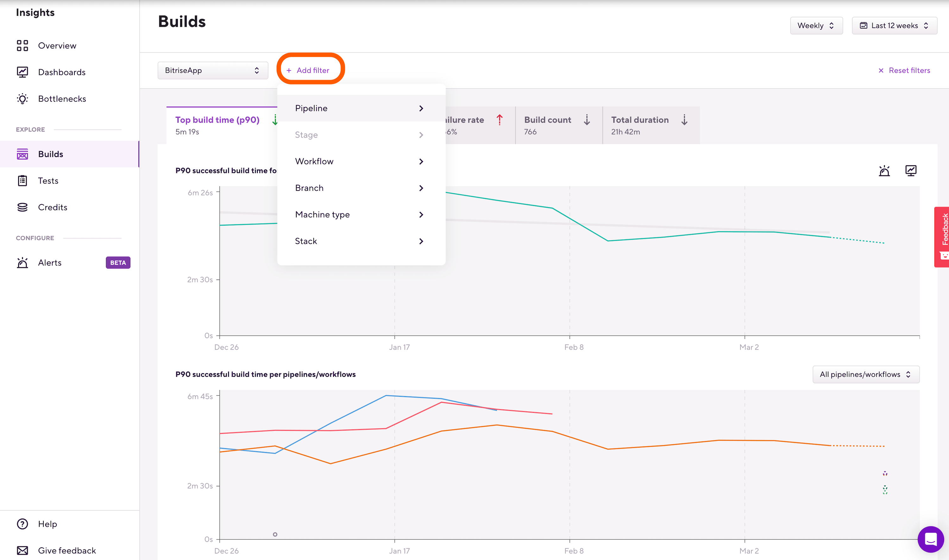This screenshot has width=949, height=560.
Task: Open the chat bubble widget
Action: [931, 539]
